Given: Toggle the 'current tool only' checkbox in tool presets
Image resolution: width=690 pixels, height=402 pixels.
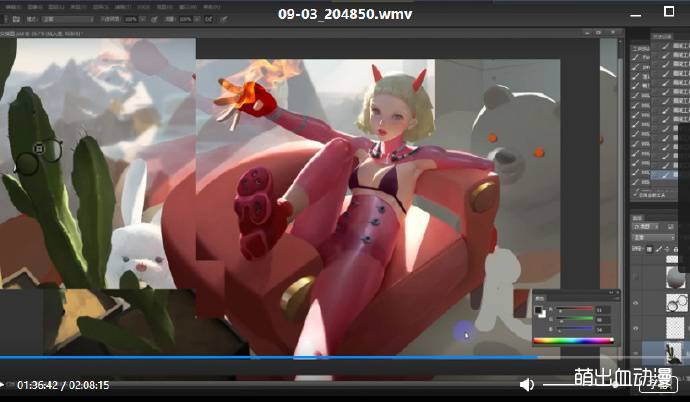Looking at the screenshot, I should coord(636,194).
